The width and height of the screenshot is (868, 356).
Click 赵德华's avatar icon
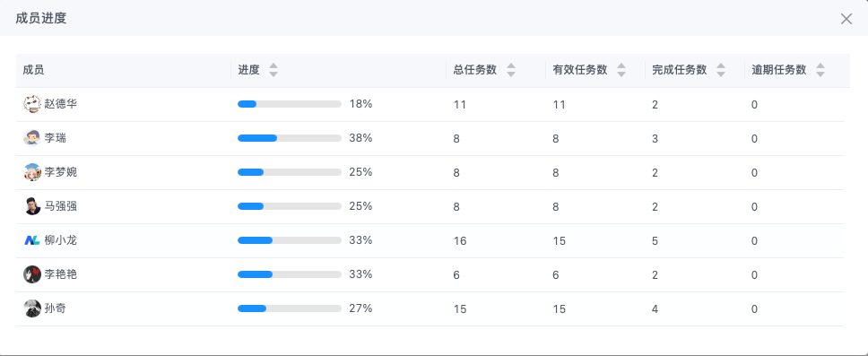[x=32, y=103]
